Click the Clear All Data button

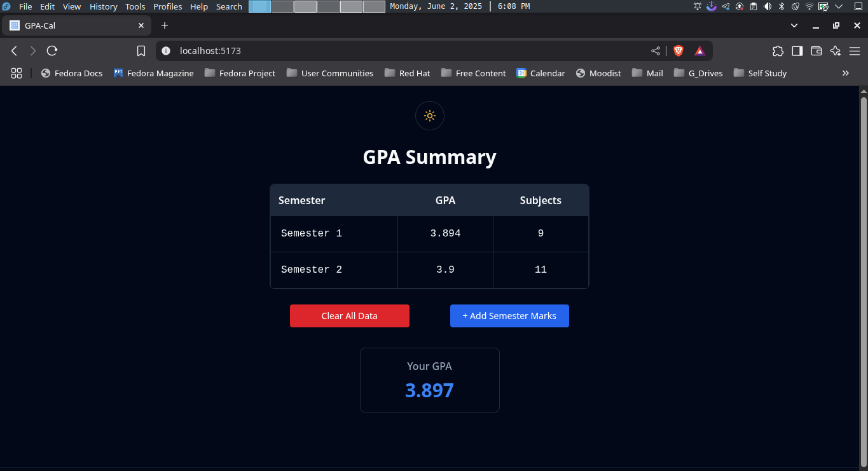coord(350,316)
